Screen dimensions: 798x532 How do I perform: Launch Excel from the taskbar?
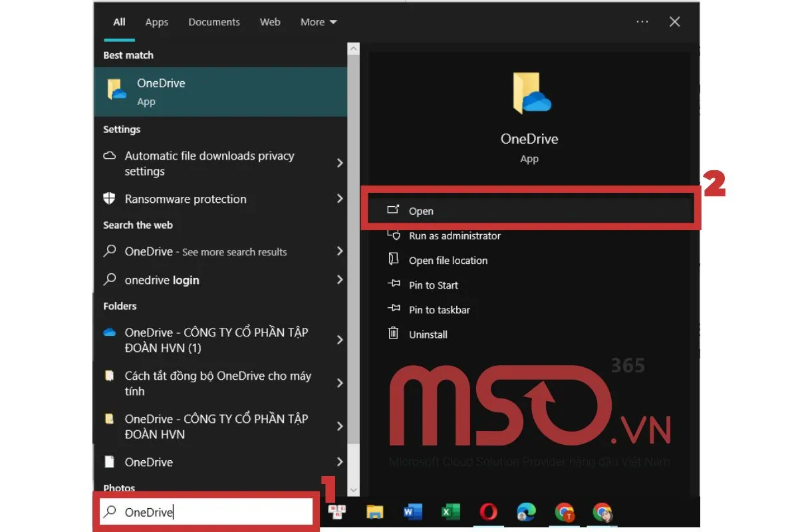[x=451, y=511]
